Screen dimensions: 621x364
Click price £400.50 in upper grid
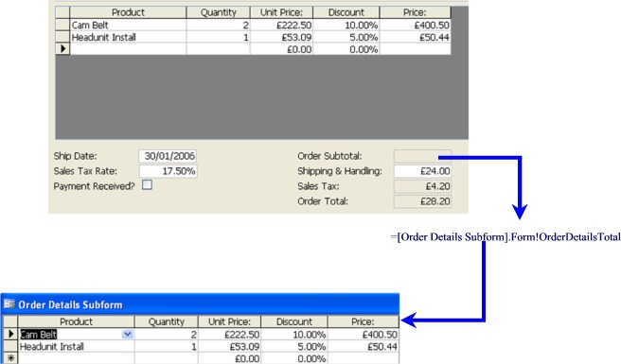[x=415, y=25]
